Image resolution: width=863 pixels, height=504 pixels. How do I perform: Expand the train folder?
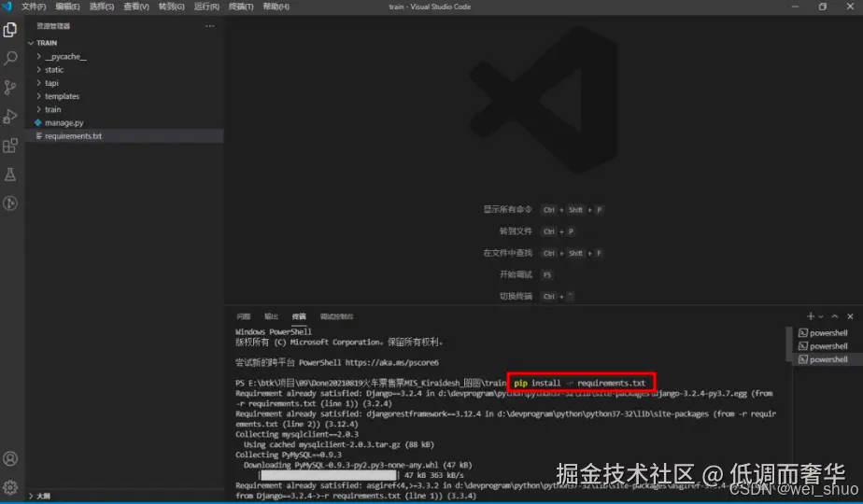(x=124, y=109)
